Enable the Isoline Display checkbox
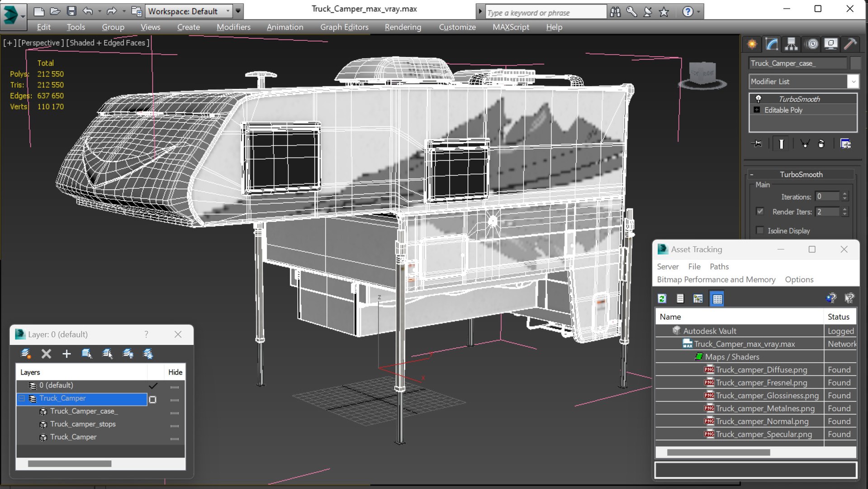The width and height of the screenshot is (868, 489). [760, 230]
